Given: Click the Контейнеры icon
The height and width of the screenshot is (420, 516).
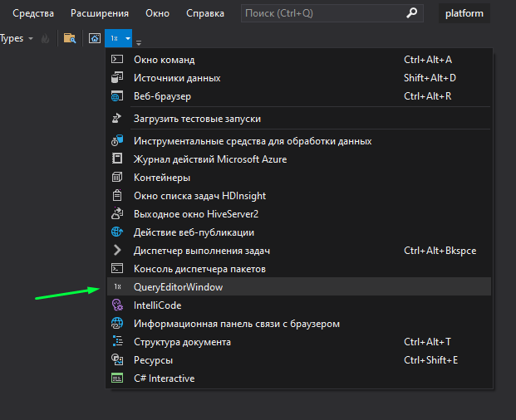Looking at the screenshot, I should pos(117,178).
